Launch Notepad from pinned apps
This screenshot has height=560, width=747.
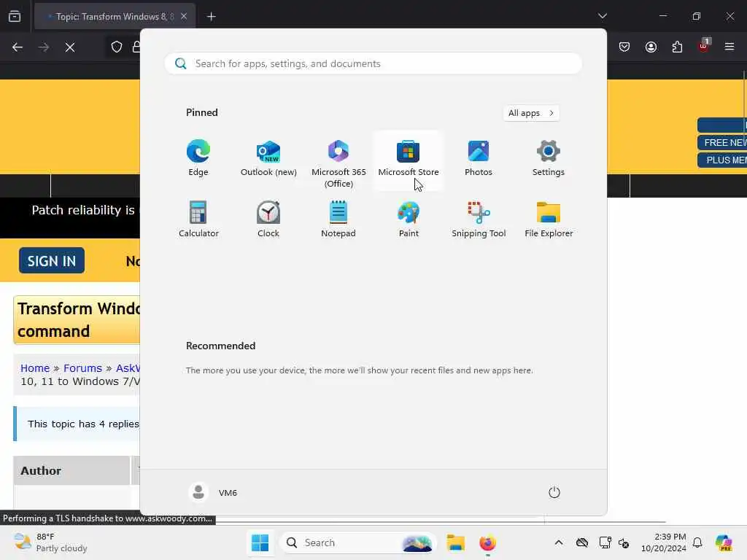pyautogui.click(x=338, y=220)
